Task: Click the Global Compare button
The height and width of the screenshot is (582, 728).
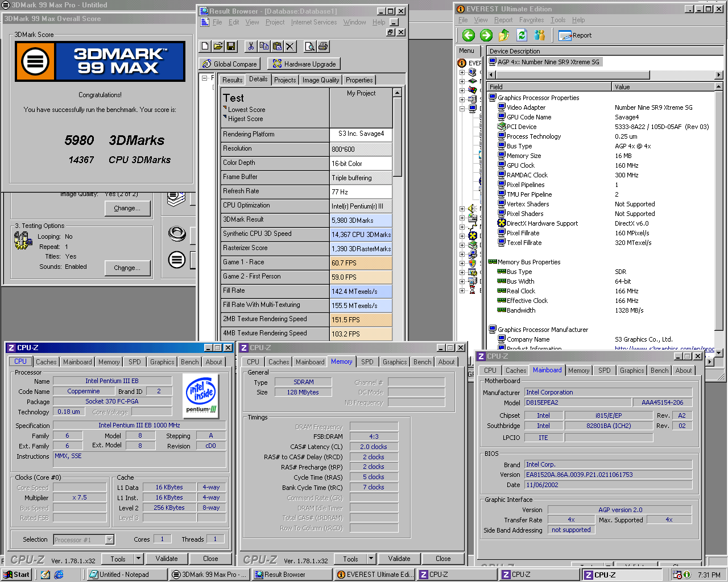Action: 230,64
